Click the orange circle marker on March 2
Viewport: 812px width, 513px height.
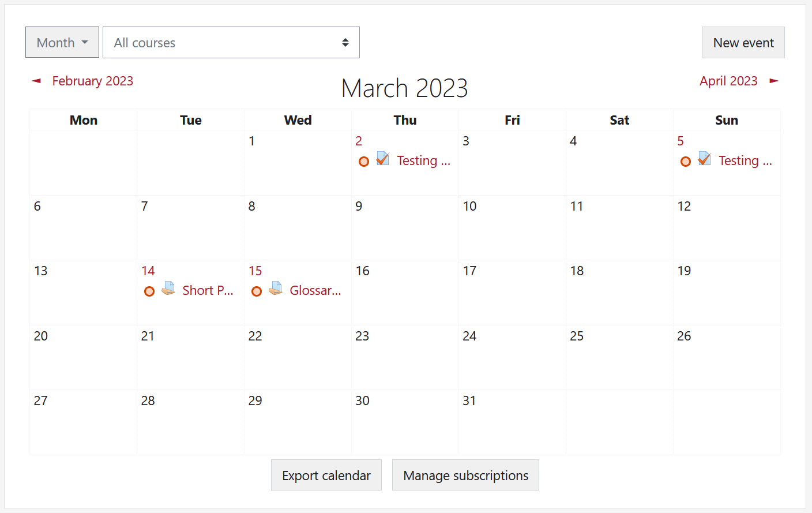point(364,162)
